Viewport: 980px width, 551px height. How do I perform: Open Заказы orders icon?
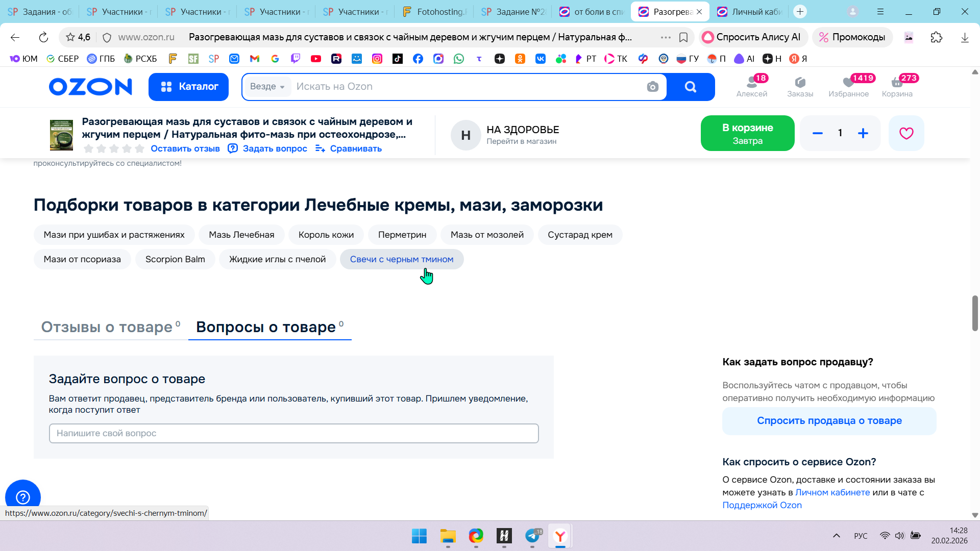point(800,86)
